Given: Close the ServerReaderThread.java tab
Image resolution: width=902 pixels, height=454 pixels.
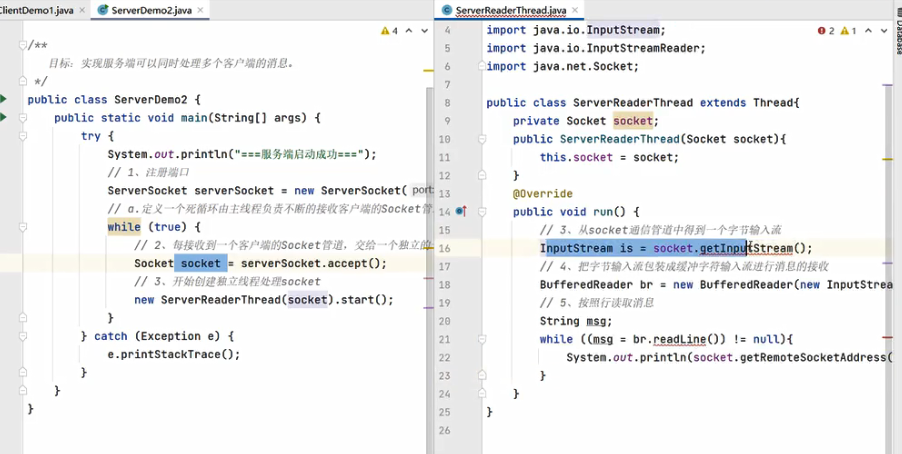Looking at the screenshot, I should 576,10.
